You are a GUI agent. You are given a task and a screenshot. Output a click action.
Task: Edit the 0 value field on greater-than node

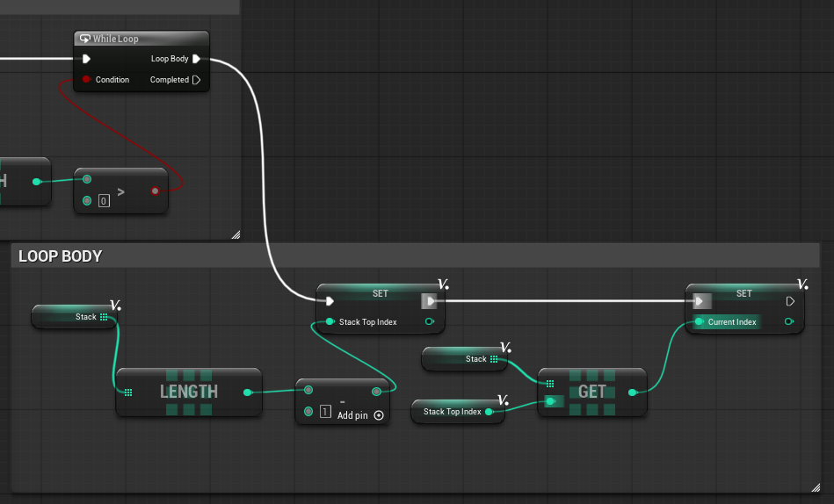(x=104, y=201)
